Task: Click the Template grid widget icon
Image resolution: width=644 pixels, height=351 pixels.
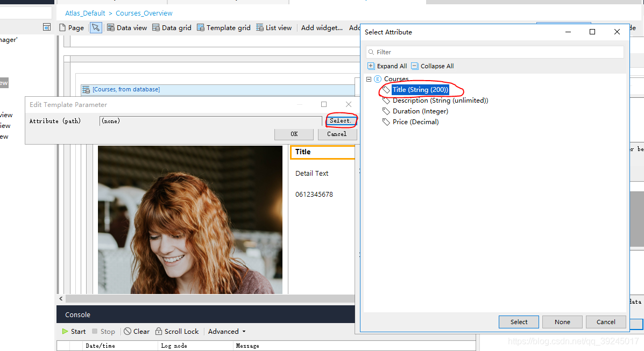Action: tap(201, 27)
